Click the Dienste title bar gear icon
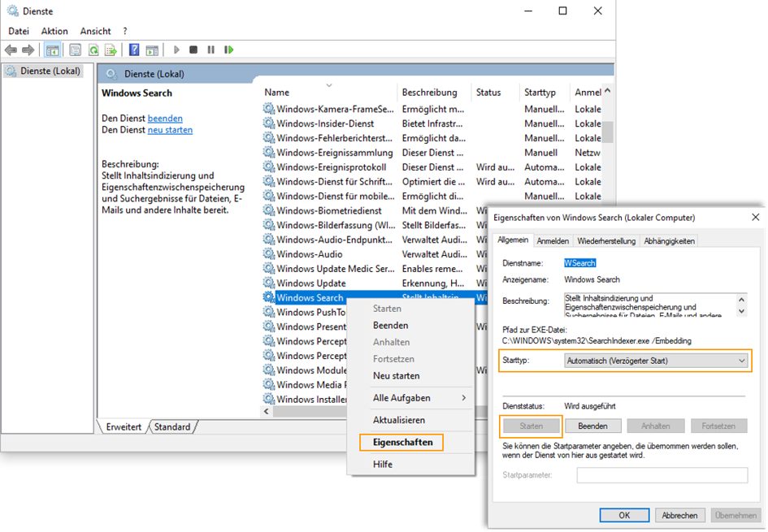Image resolution: width=768 pixels, height=532 pixels. click(x=13, y=11)
